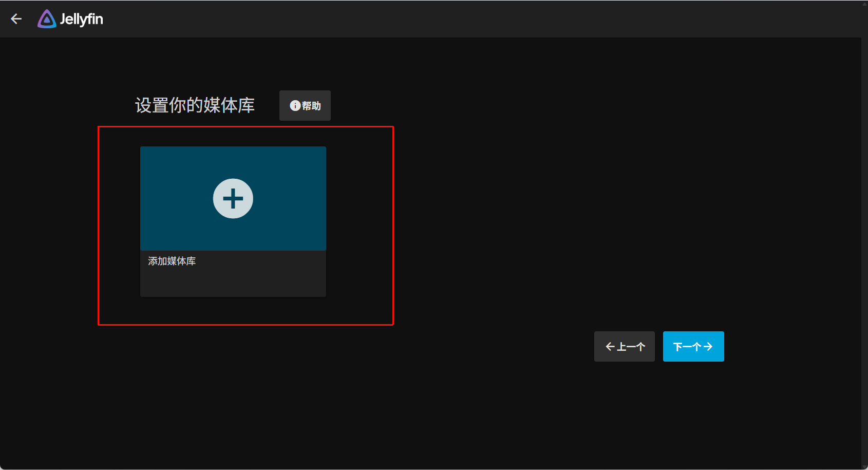Click the 添加媒体库 card label

pyautogui.click(x=172, y=261)
